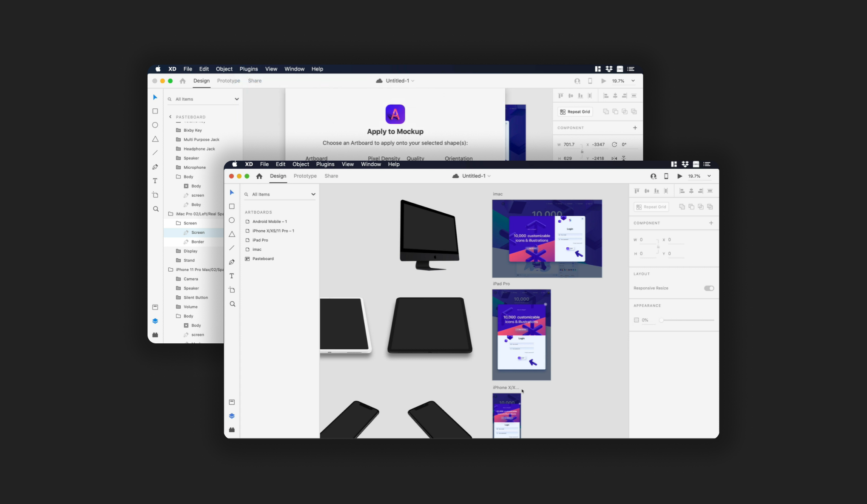Switch to Share tab in front window
This screenshot has height=504, width=867.
pos(331,176)
